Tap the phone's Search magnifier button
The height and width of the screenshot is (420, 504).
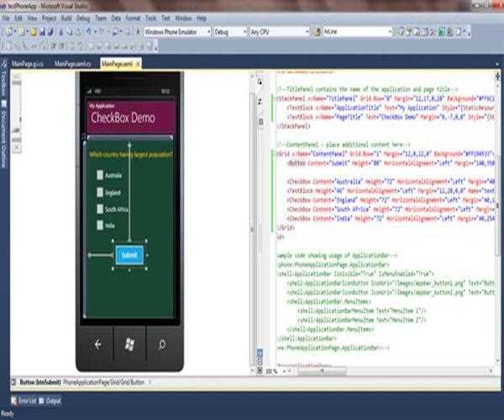click(160, 344)
